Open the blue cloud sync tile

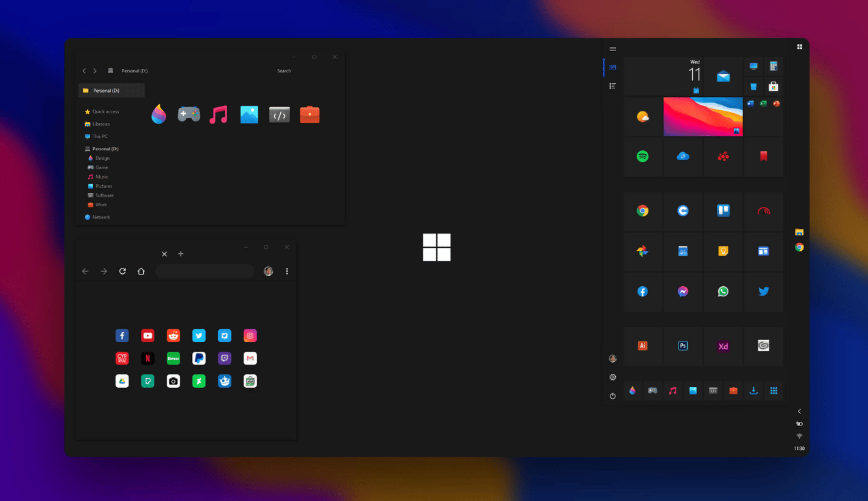(x=683, y=156)
